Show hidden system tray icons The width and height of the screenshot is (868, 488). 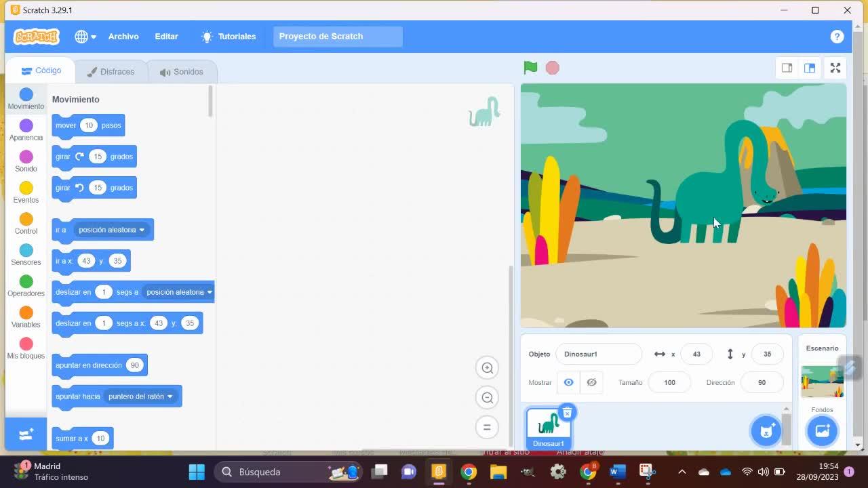click(x=682, y=472)
